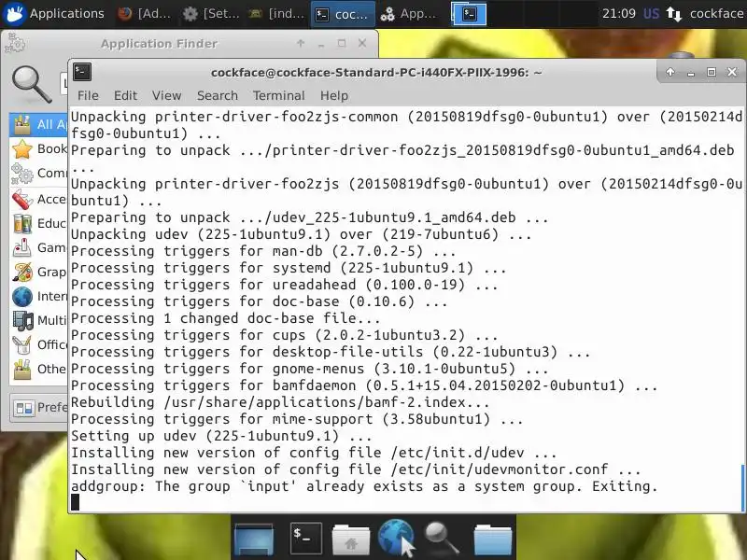Open Application Finder magnifier in the dock
The height and width of the screenshot is (560, 747).
[x=441, y=539]
